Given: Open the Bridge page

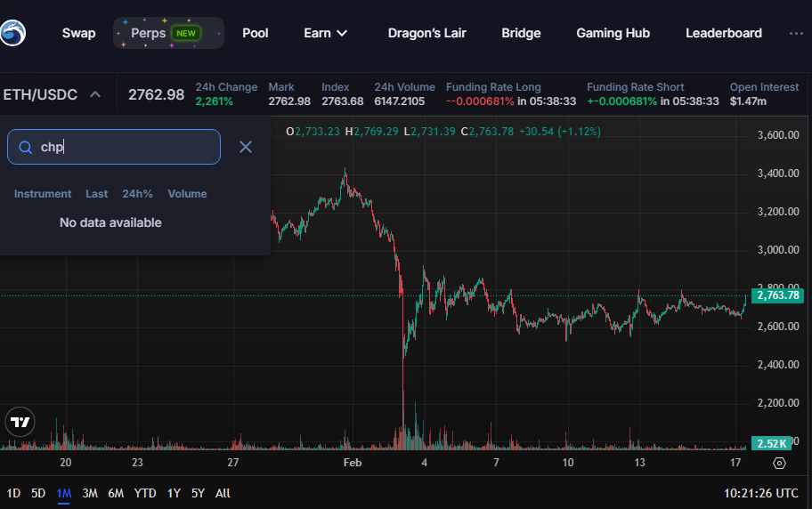Looking at the screenshot, I should coord(521,33).
